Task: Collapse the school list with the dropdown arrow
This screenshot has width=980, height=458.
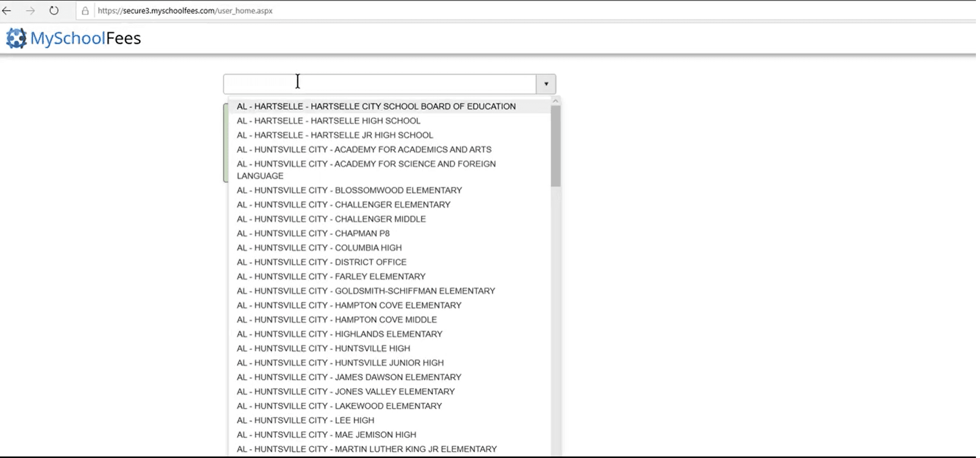Action: pyautogui.click(x=546, y=84)
